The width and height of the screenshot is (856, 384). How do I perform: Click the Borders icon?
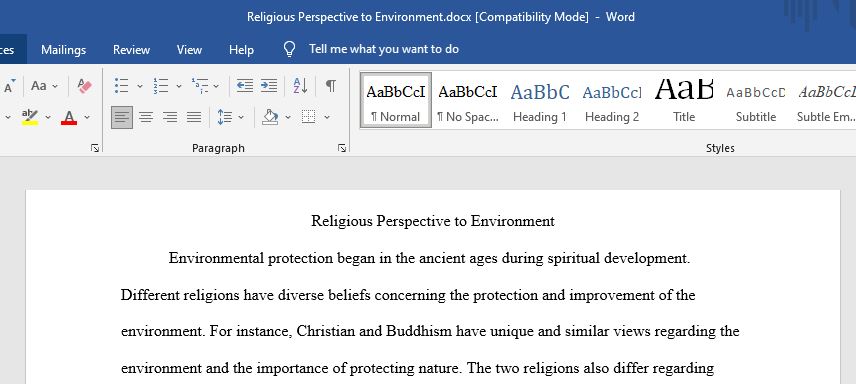[x=309, y=117]
